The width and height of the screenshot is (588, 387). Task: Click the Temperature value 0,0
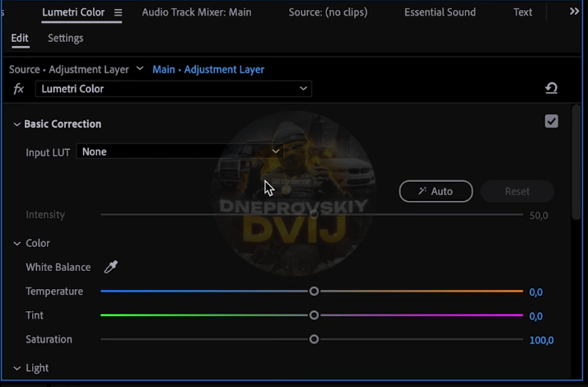coord(536,292)
